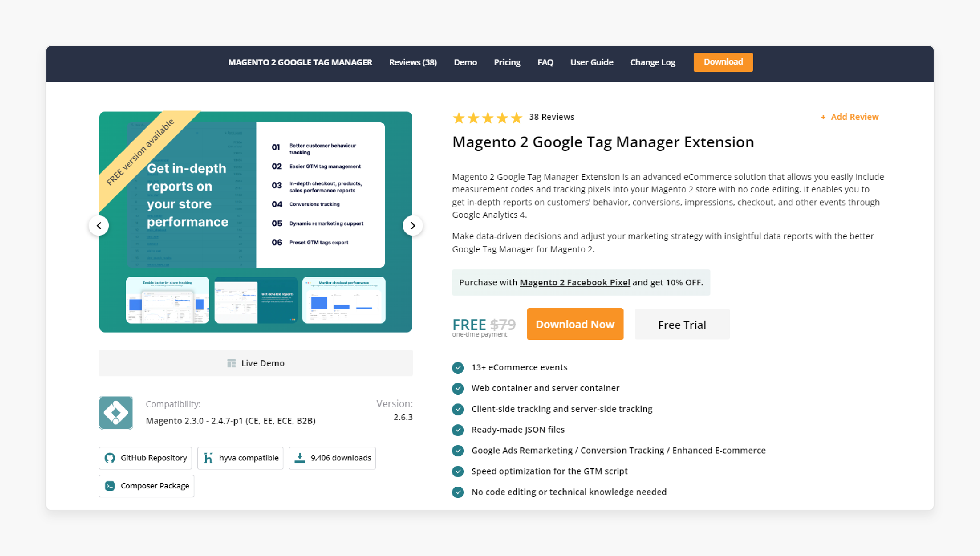980x556 pixels.
Task: Open the Composer Package link
Action: tap(146, 486)
